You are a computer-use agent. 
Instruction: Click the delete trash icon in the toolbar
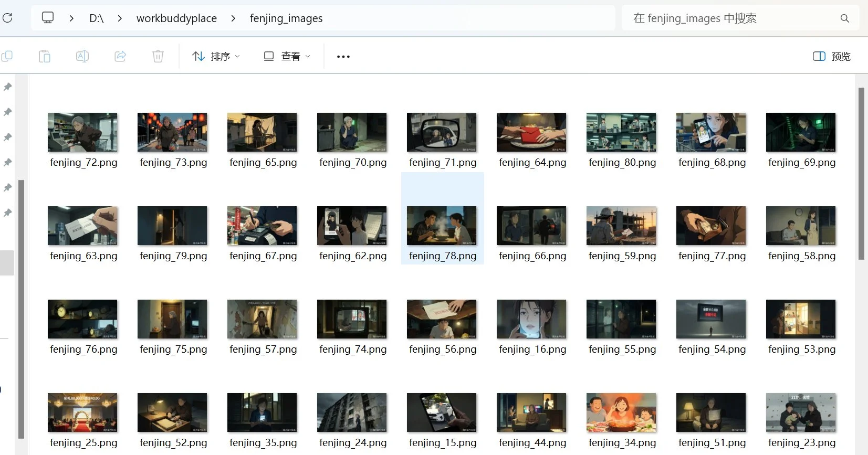pyautogui.click(x=158, y=56)
